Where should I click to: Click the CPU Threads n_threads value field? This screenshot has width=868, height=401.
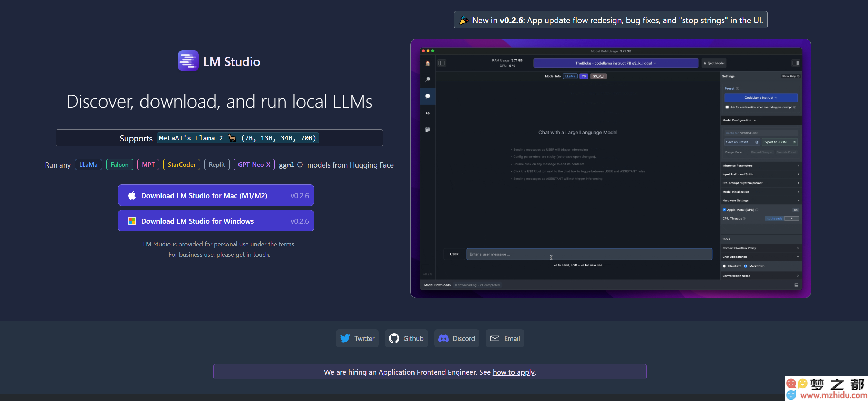(791, 218)
